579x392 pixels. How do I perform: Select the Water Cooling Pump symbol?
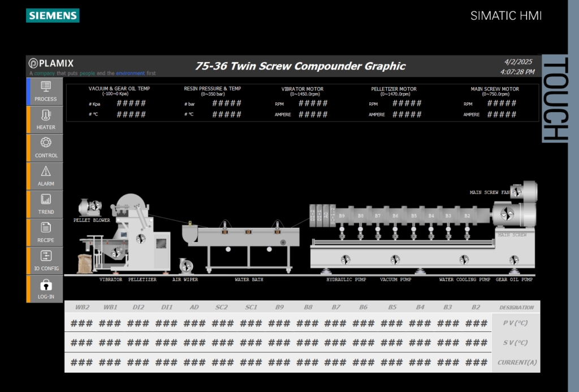pos(464,260)
